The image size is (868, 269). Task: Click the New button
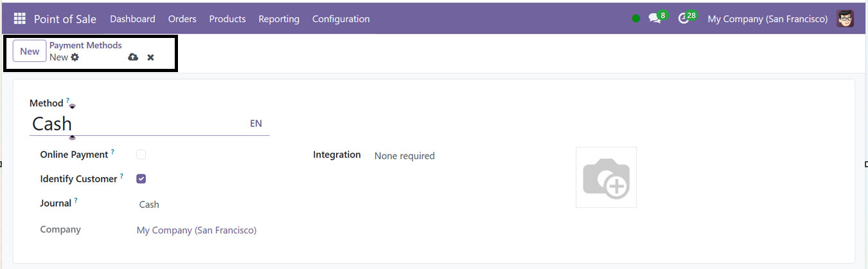click(30, 51)
